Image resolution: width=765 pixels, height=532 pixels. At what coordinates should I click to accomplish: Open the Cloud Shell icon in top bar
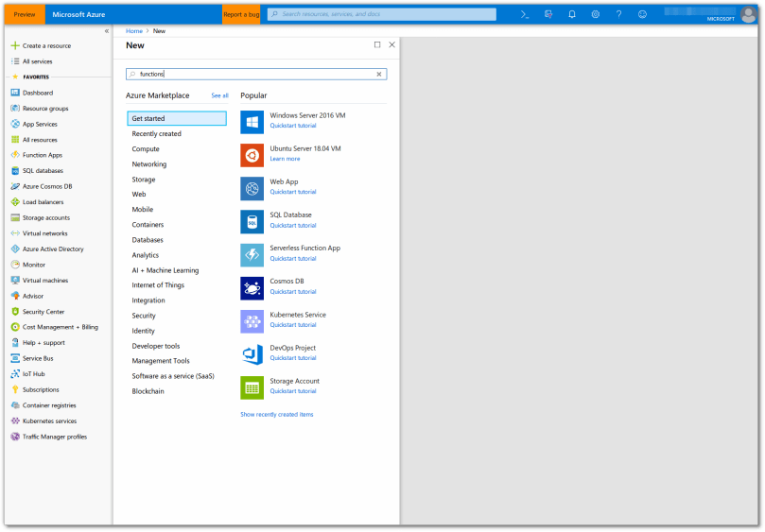click(x=525, y=14)
